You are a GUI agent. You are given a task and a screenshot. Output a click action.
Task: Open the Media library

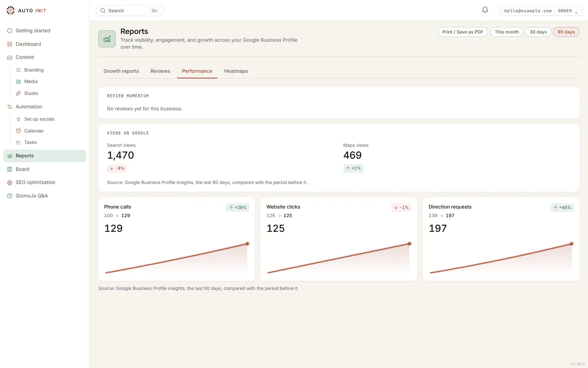49,82
